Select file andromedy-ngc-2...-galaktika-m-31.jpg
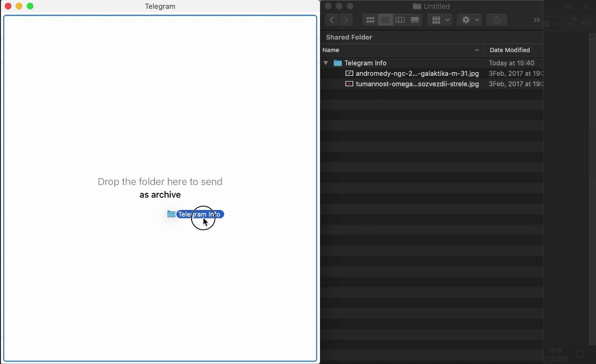The height and width of the screenshot is (364, 596). tap(417, 73)
